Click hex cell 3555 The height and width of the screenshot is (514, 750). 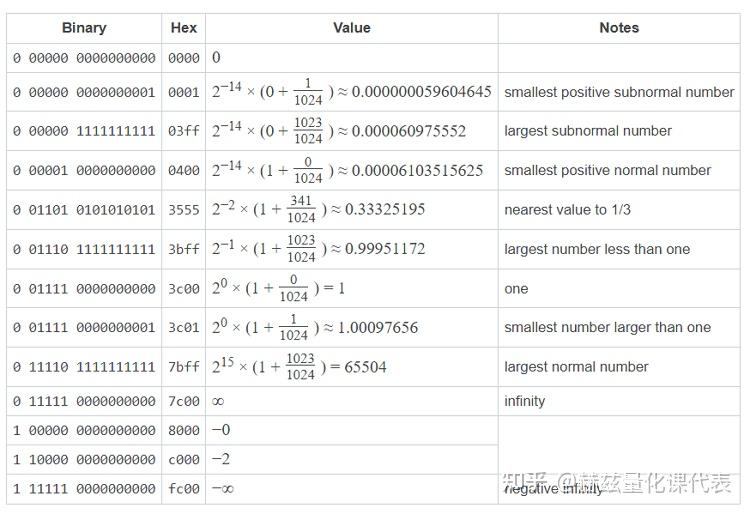(x=184, y=210)
